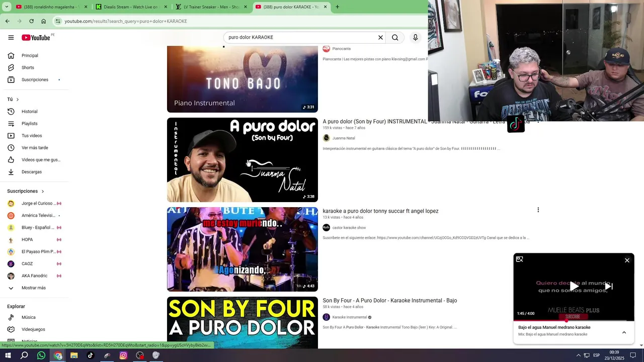The image size is (644, 362).
Task: Open Ver más tarde list
Action: pyautogui.click(x=34, y=148)
